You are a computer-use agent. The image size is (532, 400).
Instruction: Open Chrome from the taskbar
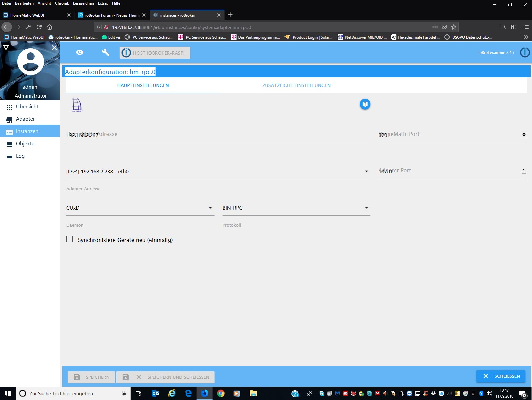pyautogui.click(x=221, y=393)
